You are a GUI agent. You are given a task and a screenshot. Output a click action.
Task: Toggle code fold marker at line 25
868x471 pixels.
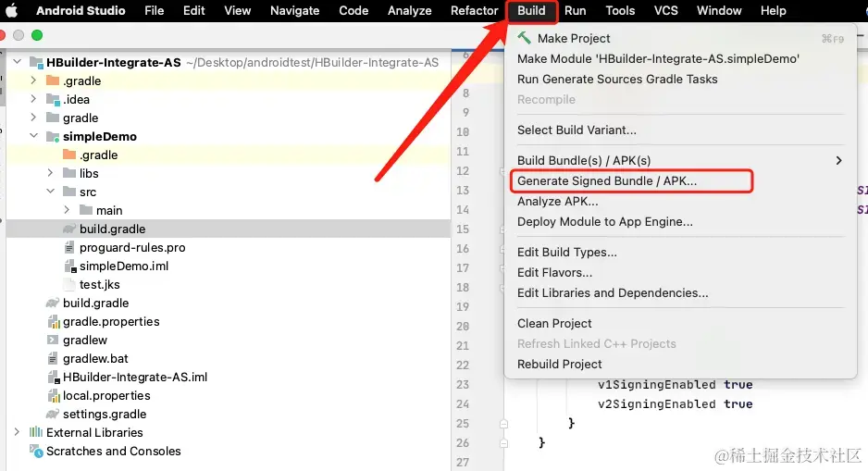(503, 424)
